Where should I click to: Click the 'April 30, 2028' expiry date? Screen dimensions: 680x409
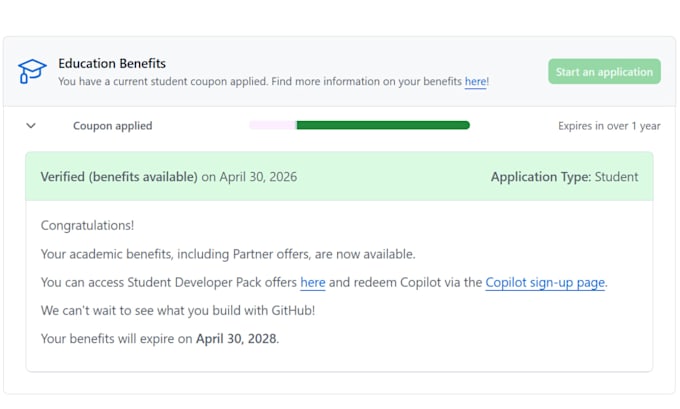[x=236, y=339]
